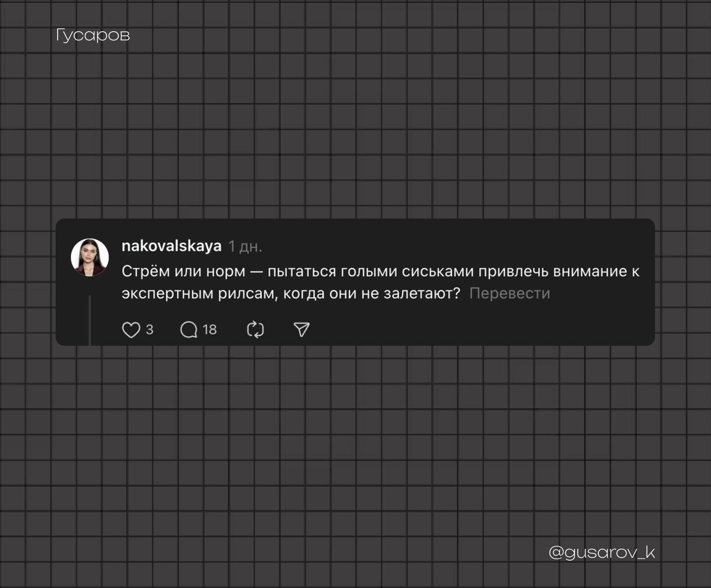711x588 pixels.
Task: Click the Гусаров title text
Action: coord(93,35)
